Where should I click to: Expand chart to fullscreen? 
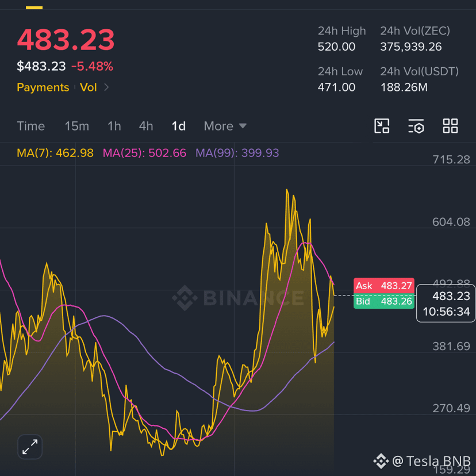tap(30, 447)
